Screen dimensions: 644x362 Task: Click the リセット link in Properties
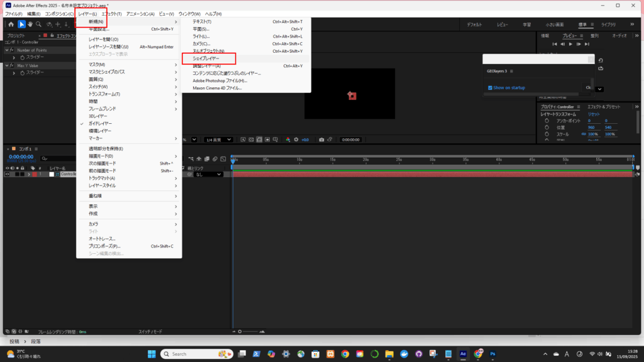tap(594, 114)
